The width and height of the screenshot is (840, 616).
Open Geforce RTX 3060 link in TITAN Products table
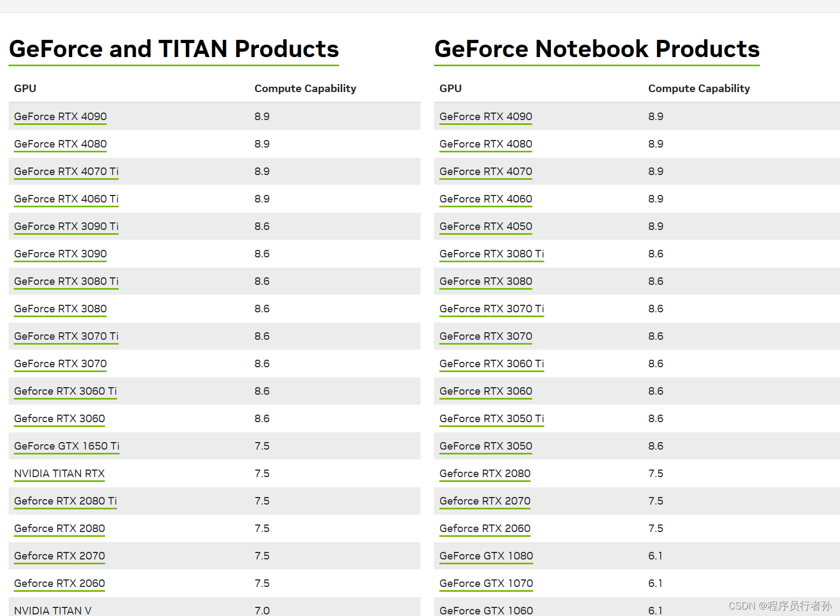(x=59, y=418)
